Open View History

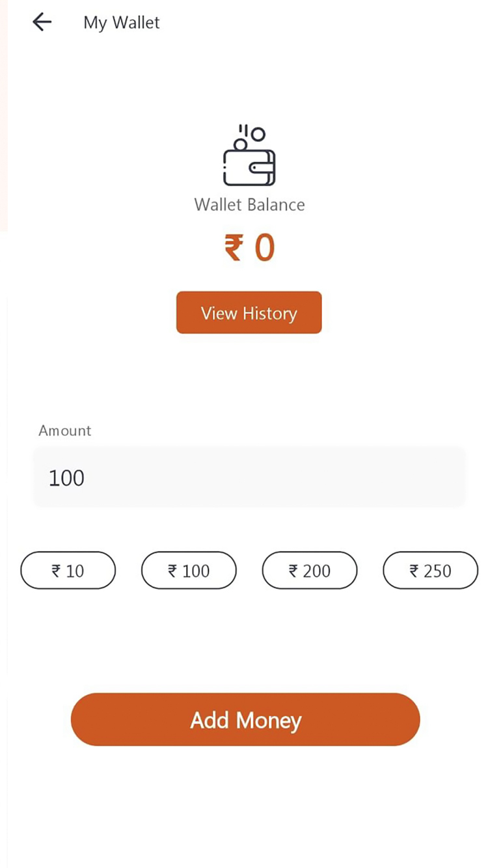tap(249, 313)
